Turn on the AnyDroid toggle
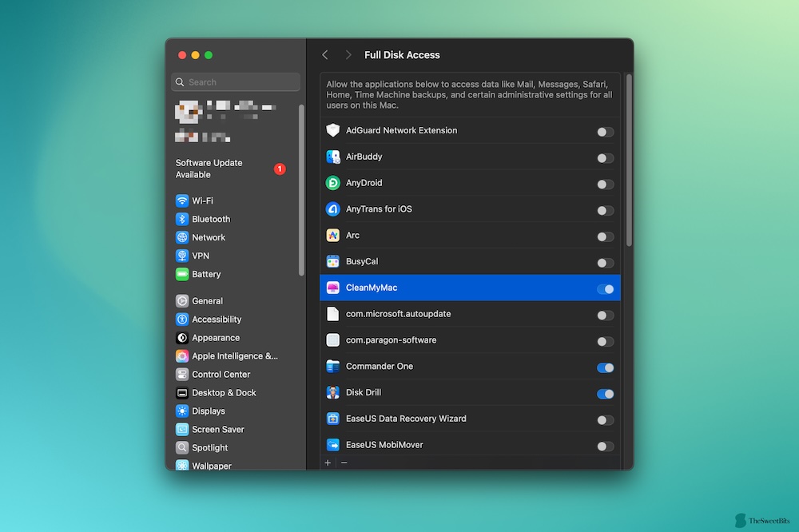This screenshot has width=799, height=532. pyautogui.click(x=605, y=185)
